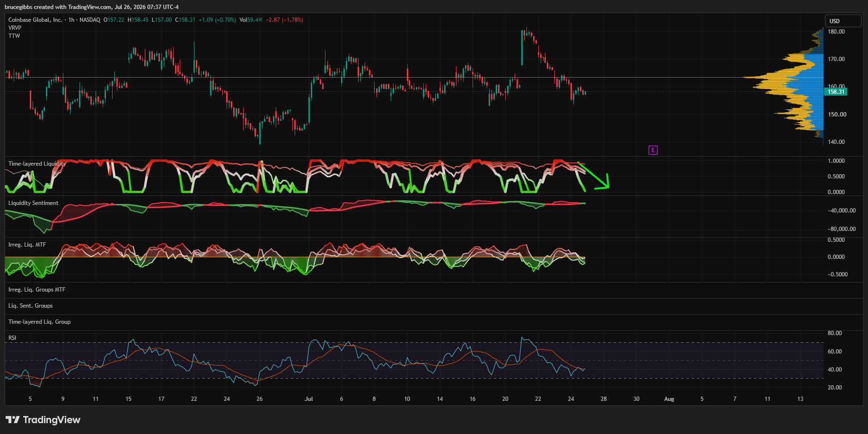The height and width of the screenshot is (434, 868).
Task: Click date 20 on the time axis
Action: coord(505,399)
